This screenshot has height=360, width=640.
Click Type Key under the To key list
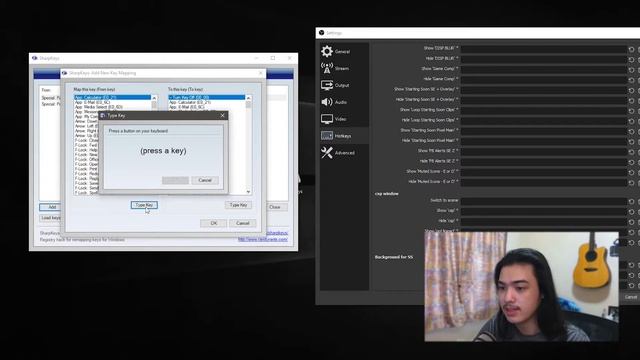[x=238, y=205]
